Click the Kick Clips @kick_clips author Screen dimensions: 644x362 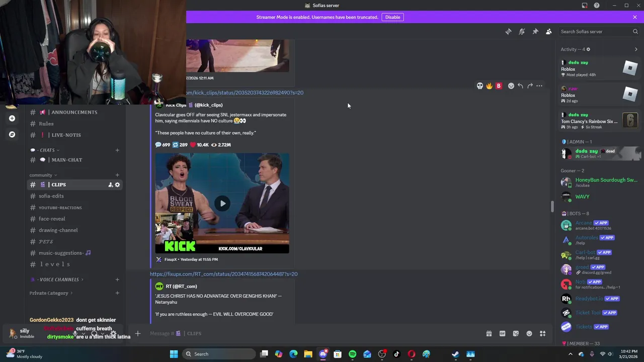coord(194,105)
